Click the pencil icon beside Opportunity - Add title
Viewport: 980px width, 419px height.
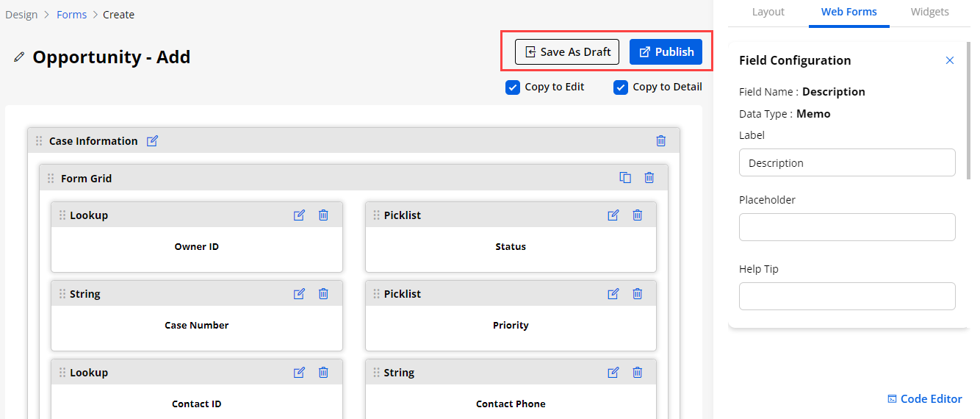point(19,57)
